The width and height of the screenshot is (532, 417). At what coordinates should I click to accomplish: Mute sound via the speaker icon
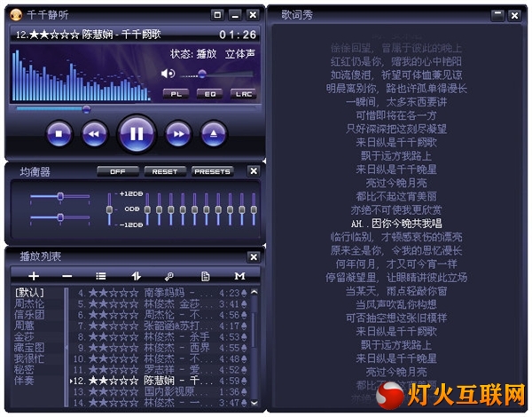pyautogui.click(x=168, y=74)
